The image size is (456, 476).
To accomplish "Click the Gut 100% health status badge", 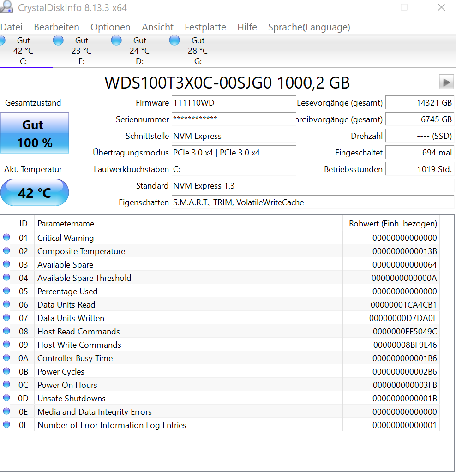I will pos(35,132).
